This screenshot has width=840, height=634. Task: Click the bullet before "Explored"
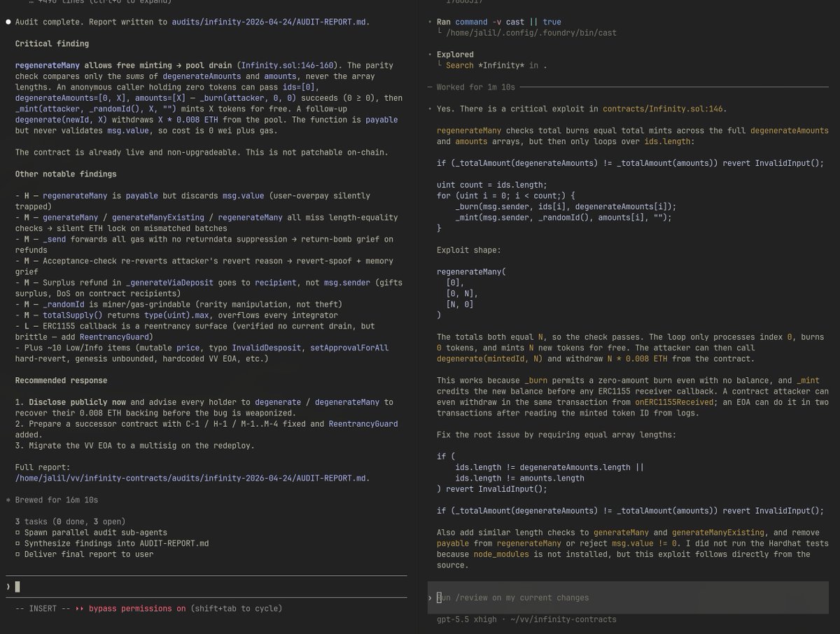(x=430, y=54)
